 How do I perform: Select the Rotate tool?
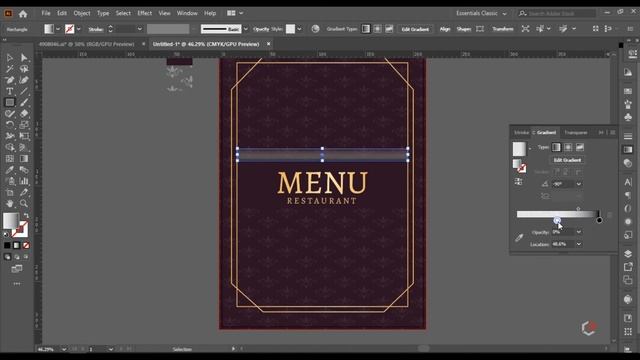[x=10, y=124]
